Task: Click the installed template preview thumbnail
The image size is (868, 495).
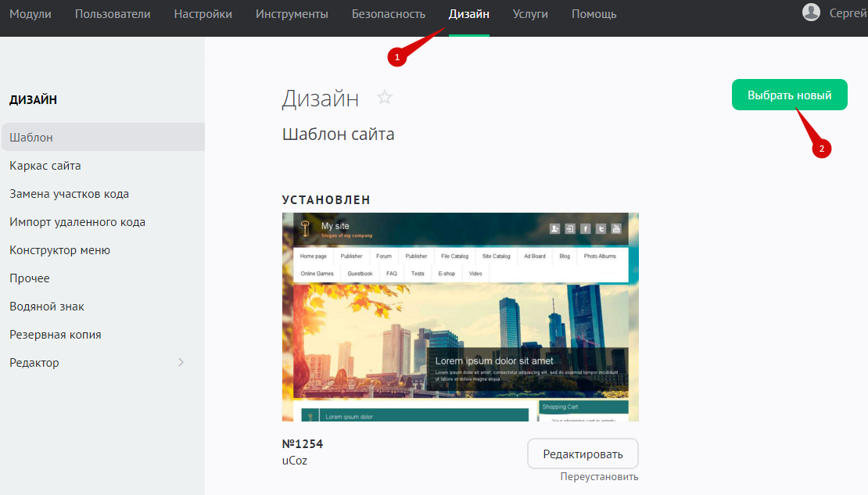Action: click(460, 317)
